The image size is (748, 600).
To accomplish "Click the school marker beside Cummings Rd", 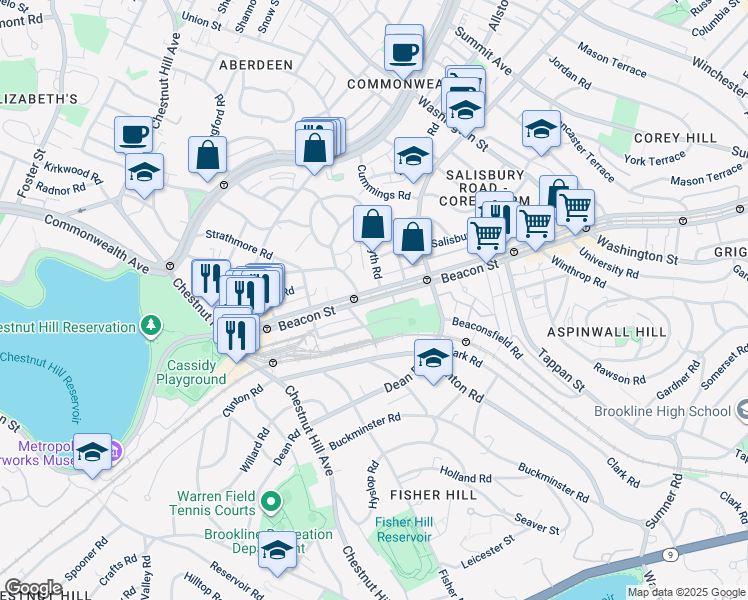I will click(414, 159).
